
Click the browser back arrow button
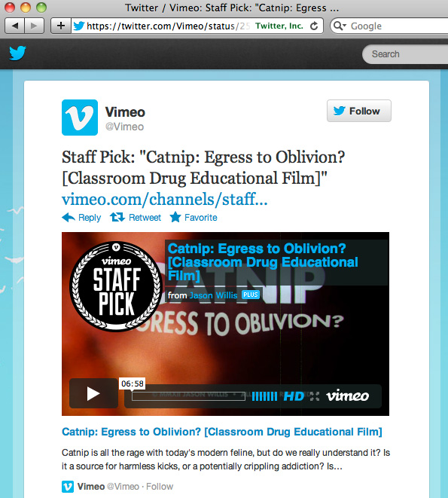tap(14, 26)
